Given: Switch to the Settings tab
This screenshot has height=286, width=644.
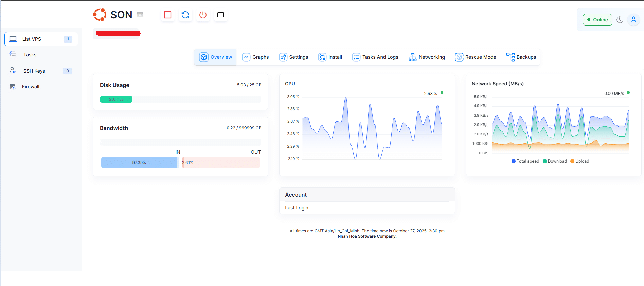Looking at the screenshot, I should (293, 57).
